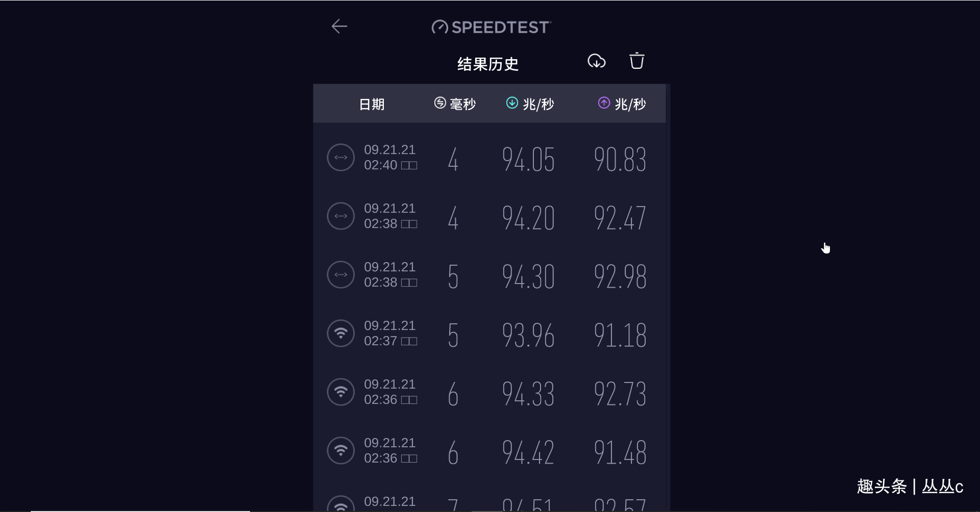980x512 pixels.
Task: Sort by upload 兆/秒 column header
Action: (x=622, y=104)
